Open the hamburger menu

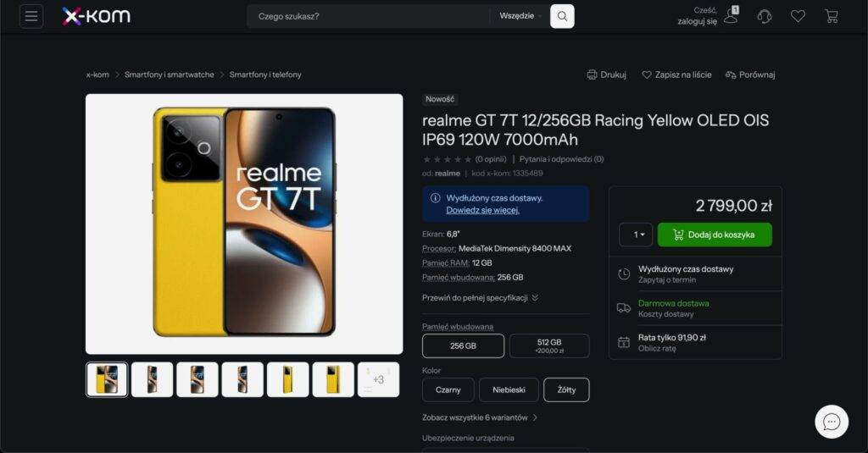click(x=31, y=16)
